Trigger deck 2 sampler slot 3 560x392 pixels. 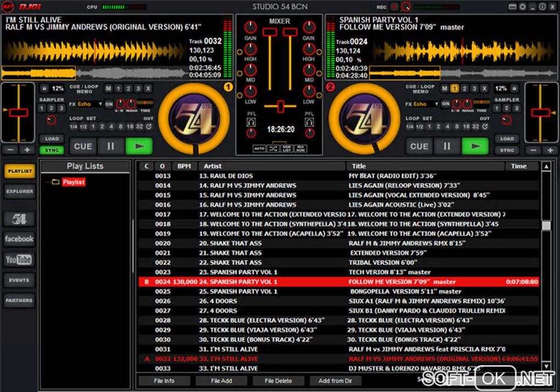[x=517, y=108]
